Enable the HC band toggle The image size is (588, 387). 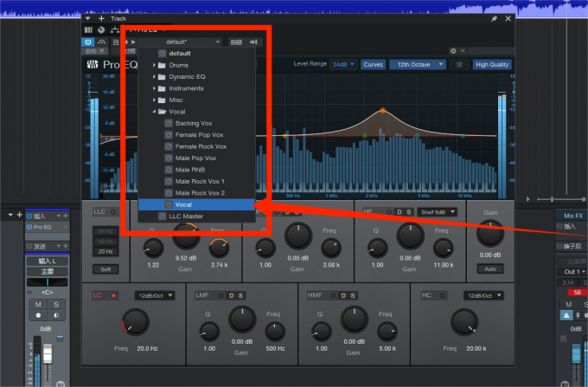pos(443,295)
